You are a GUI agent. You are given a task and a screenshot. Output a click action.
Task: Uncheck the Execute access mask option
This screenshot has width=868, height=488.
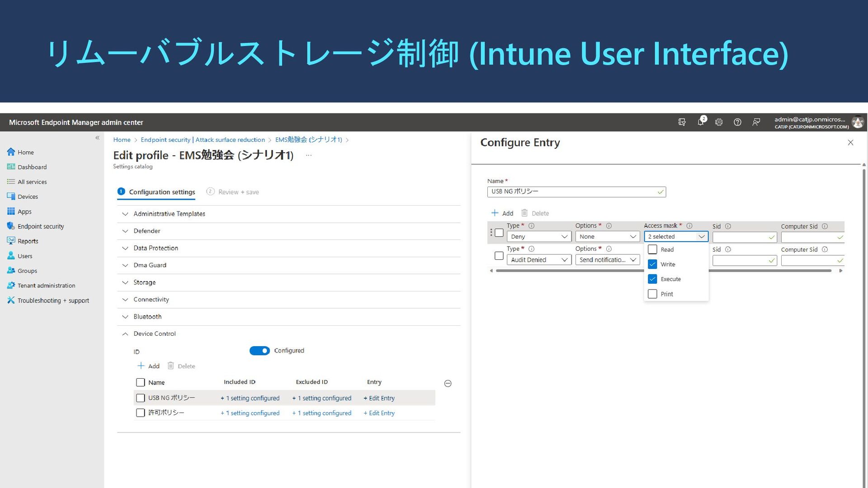coord(652,279)
